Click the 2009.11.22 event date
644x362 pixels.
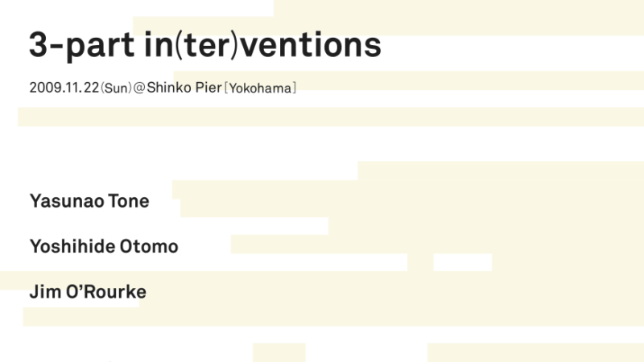click(x=64, y=88)
